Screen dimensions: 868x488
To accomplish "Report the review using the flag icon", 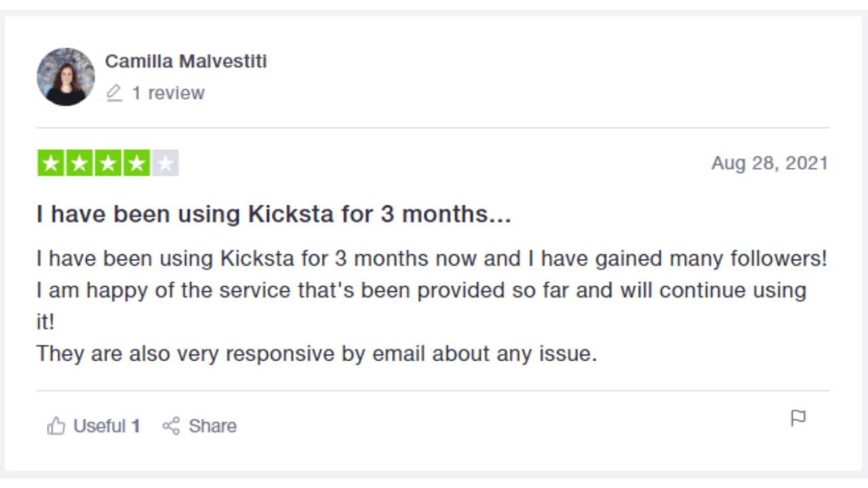I will [798, 418].
